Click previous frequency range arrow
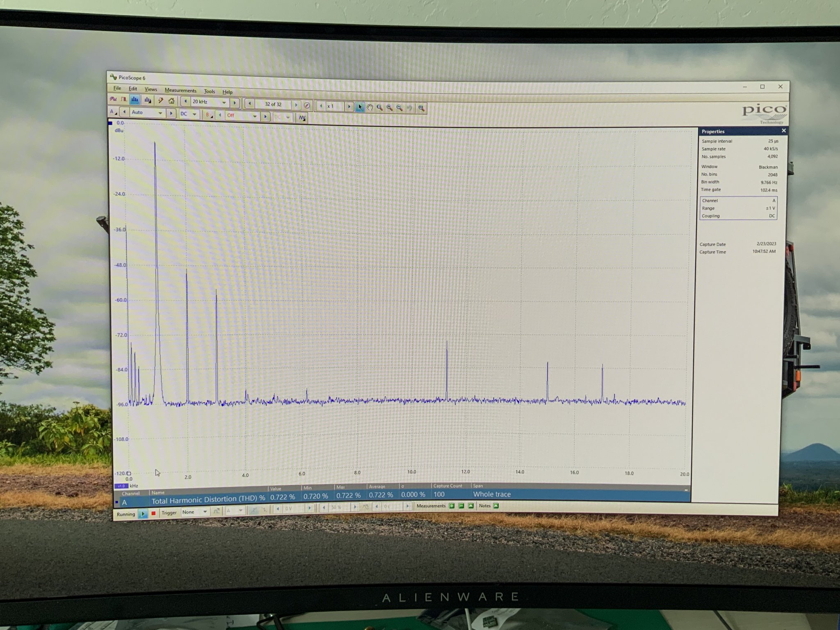The height and width of the screenshot is (630, 840). [185, 101]
